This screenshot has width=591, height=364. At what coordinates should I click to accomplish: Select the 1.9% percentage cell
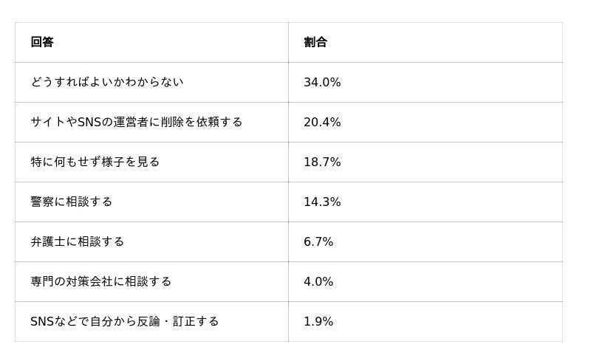(x=426, y=321)
